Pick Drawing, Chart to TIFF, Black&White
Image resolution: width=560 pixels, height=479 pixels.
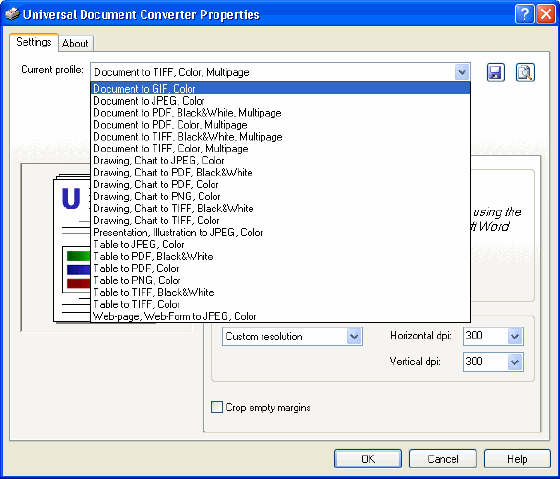[x=280, y=208]
